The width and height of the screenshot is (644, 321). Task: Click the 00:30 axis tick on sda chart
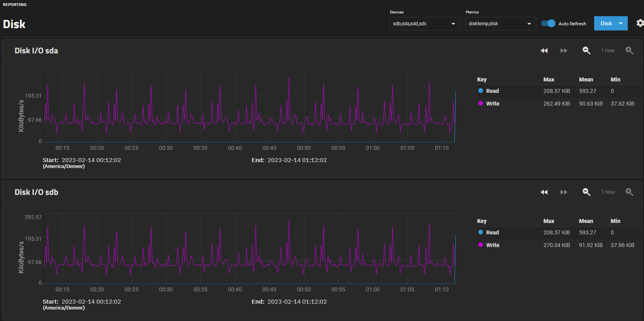coord(166,148)
